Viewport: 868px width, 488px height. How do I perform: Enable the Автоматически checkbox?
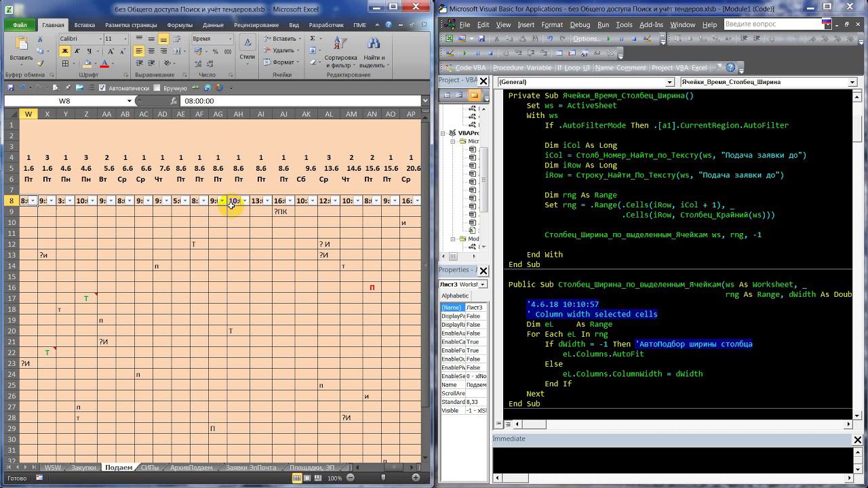pos(102,88)
